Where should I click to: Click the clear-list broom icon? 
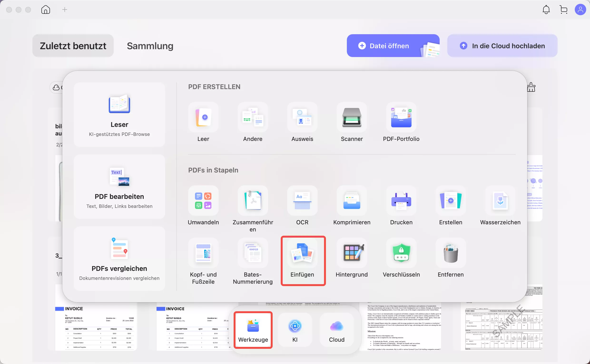pos(531,87)
